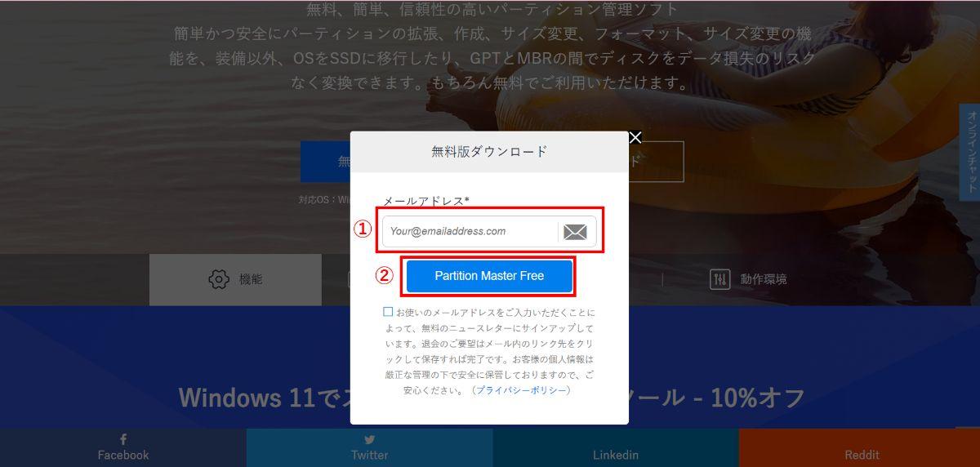Share on Reddit
980x467 pixels.
(x=859, y=447)
